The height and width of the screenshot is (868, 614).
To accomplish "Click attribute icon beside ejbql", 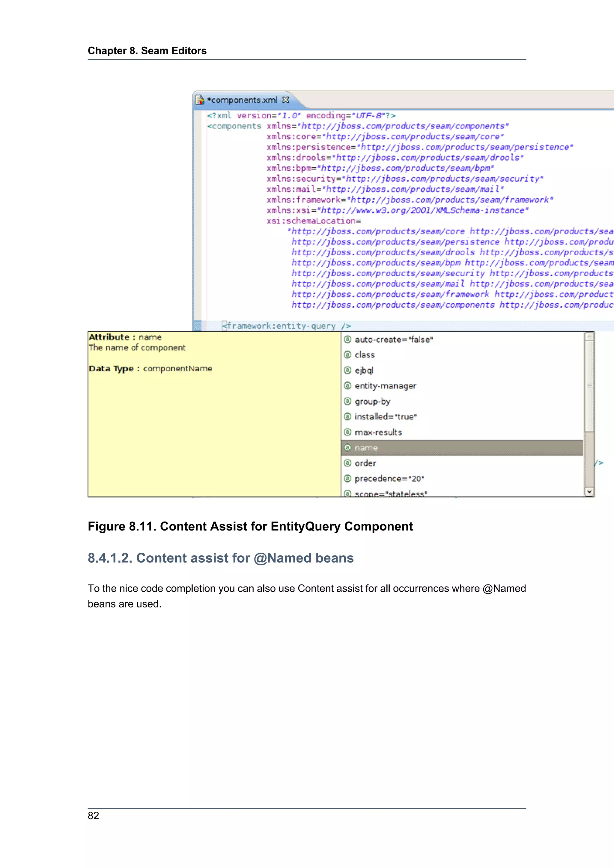I will (347, 370).
